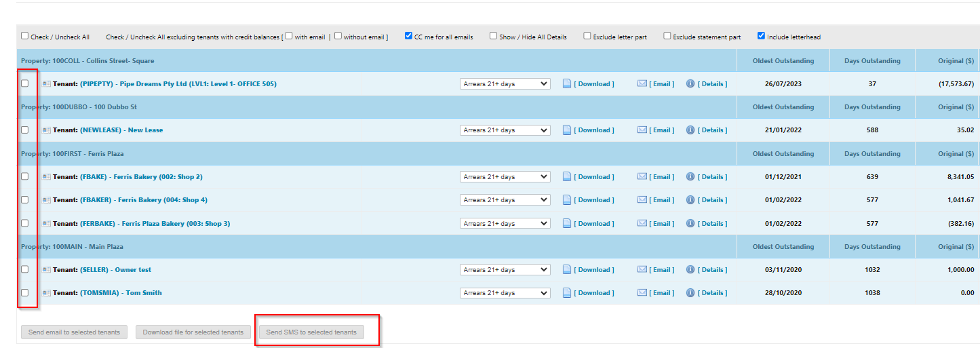Click info icon for Ferris Bakery Shop 2
The width and height of the screenshot is (980, 348).
click(690, 177)
